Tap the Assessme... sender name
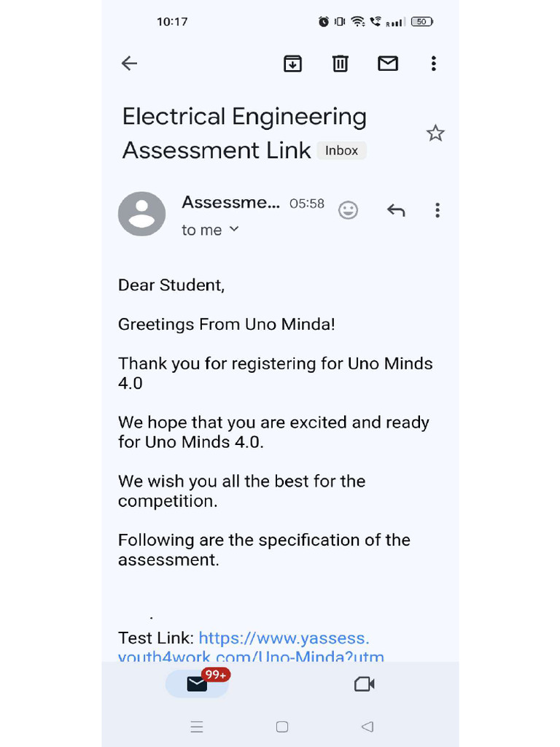 tap(230, 202)
